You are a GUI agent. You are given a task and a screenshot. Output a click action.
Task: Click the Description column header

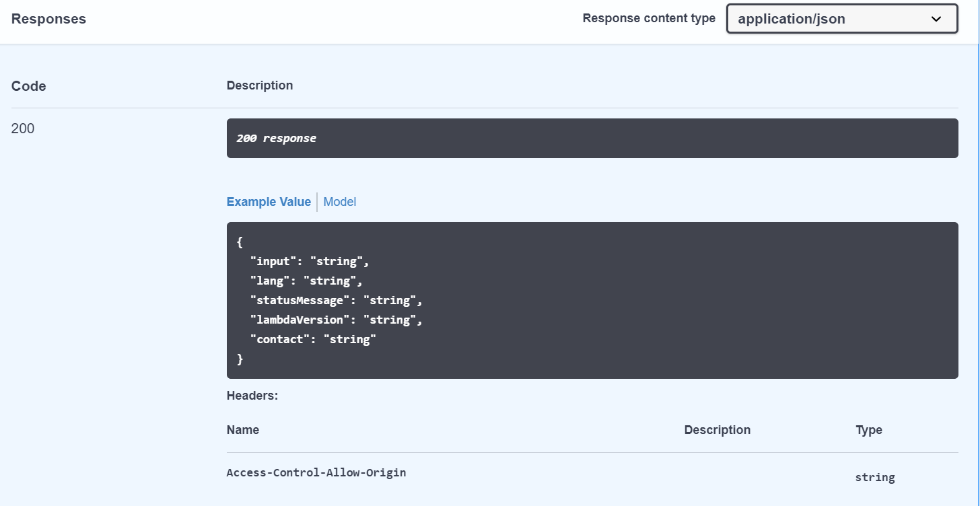[717, 429]
